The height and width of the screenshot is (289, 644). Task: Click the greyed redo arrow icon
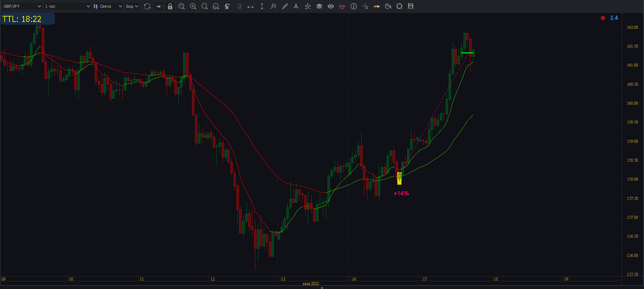pos(239,6)
